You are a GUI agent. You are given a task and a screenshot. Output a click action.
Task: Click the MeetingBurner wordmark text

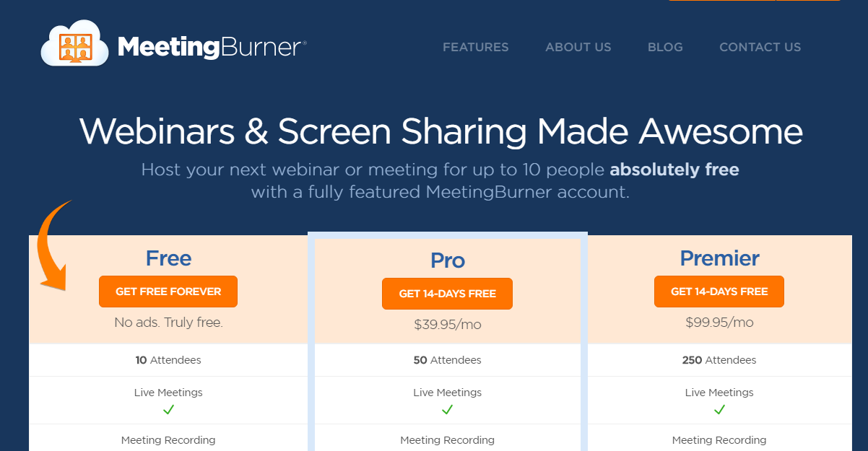212,48
